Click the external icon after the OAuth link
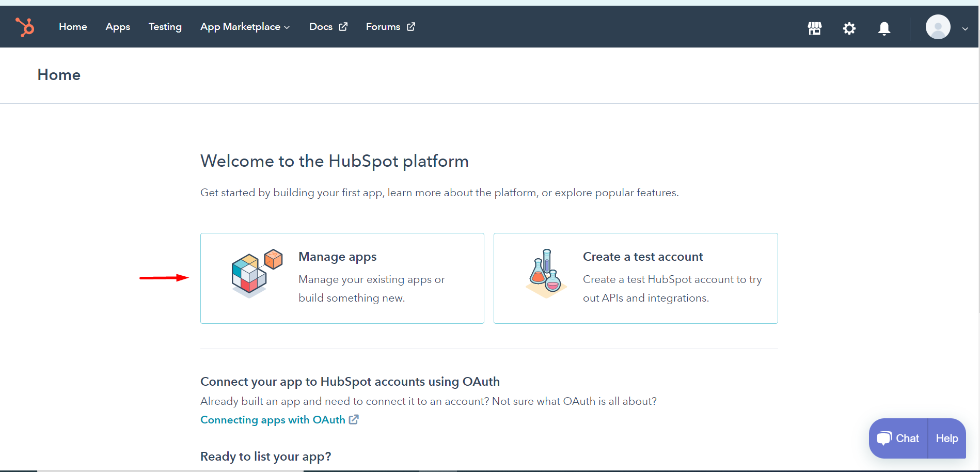The height and width of the screenshot is (472, 980). coord(354,419)
